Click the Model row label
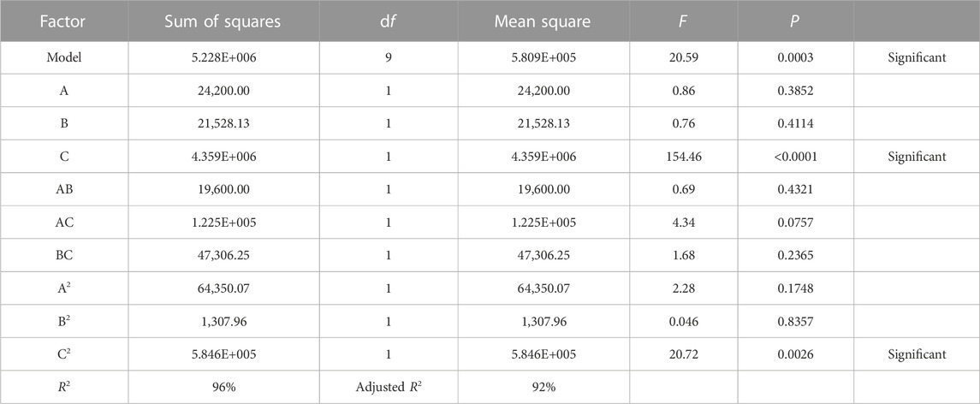This screenshot has width=980, height=404. pos(63,58)
